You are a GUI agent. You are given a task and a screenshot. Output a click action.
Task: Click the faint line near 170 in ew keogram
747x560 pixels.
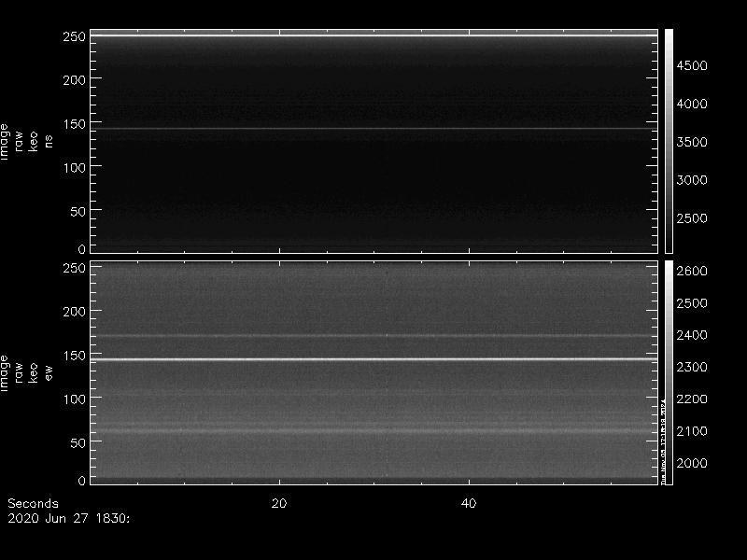373,336
